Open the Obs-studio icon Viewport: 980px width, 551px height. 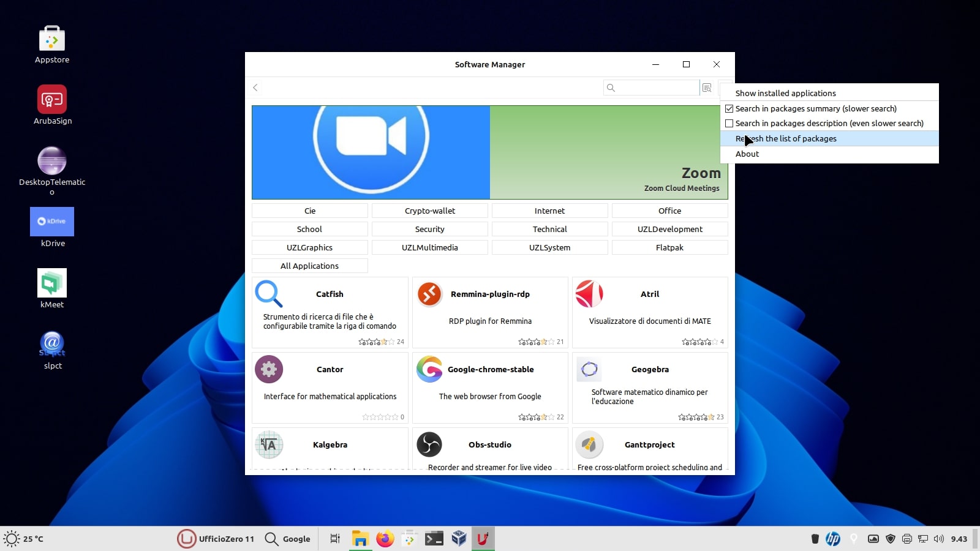coord(429,444)
